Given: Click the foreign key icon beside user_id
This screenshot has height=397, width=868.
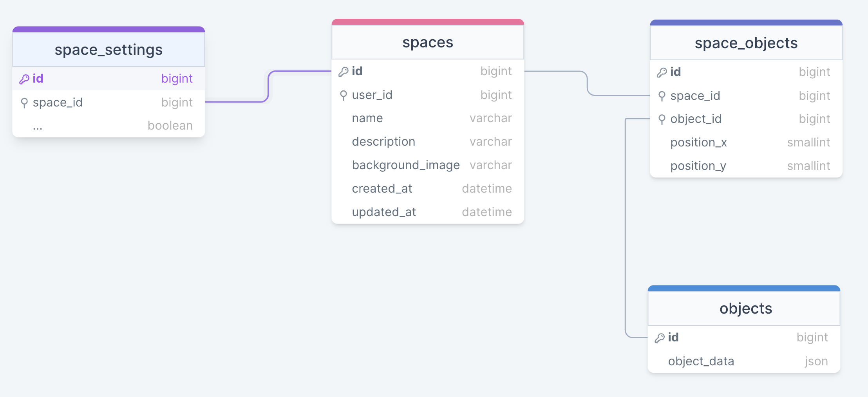Looking at the screenshot, I should (344, 96).
